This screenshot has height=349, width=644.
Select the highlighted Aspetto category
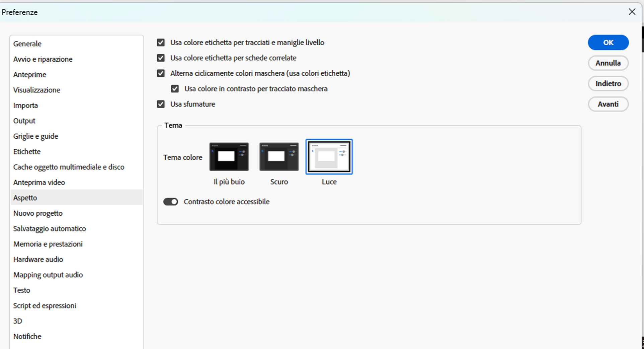tap(76, 198)
